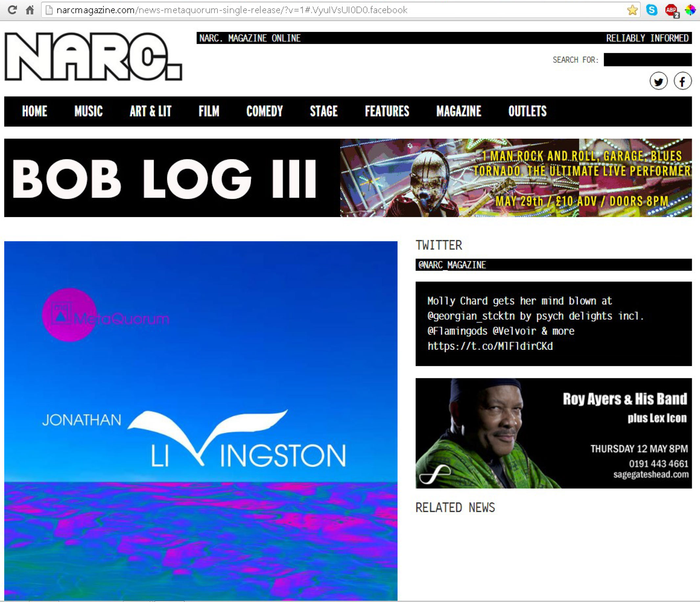Open the MUSIC menu item
The image size is (700, 602).
click(x=88, y=111)
